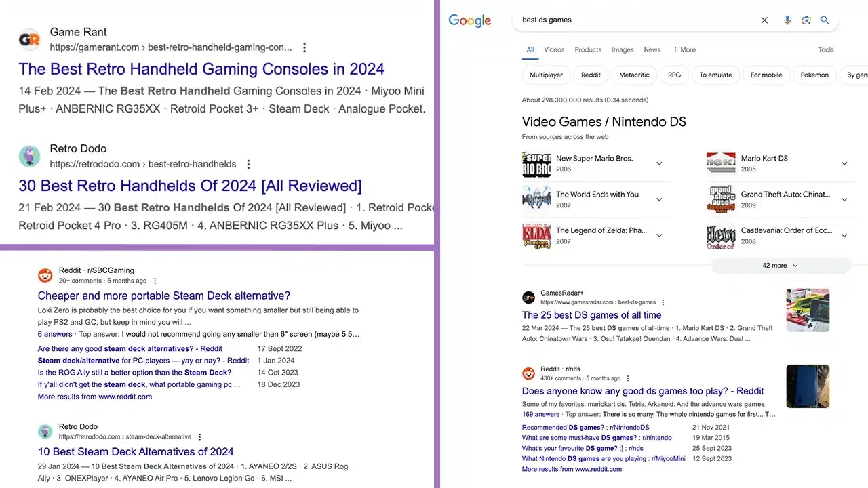
Task: Click Castlevania Order of Ecclesia cover image
Action: click(x=721, y=236)
